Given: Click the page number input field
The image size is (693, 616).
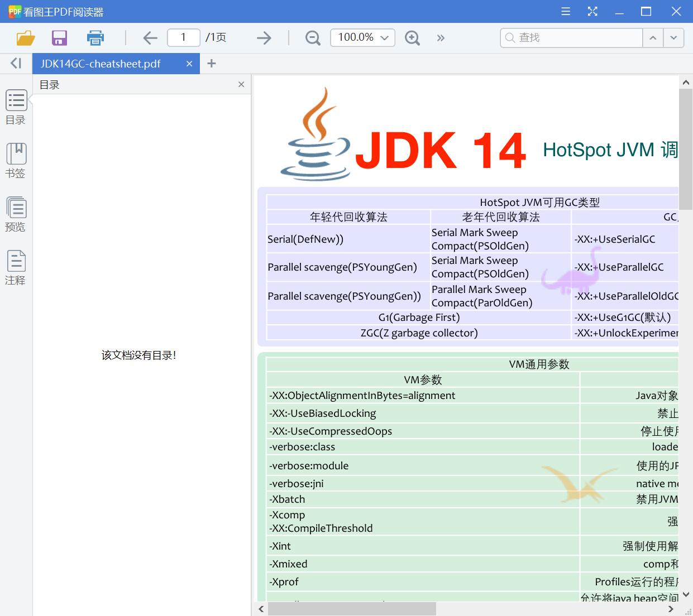Looking at the screenshot, I should click(x=184, y=37).
